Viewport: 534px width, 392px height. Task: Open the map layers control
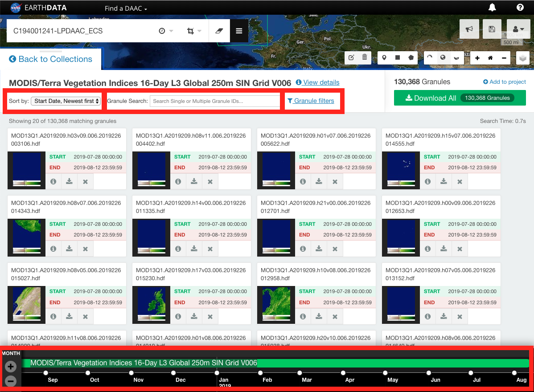523,58
